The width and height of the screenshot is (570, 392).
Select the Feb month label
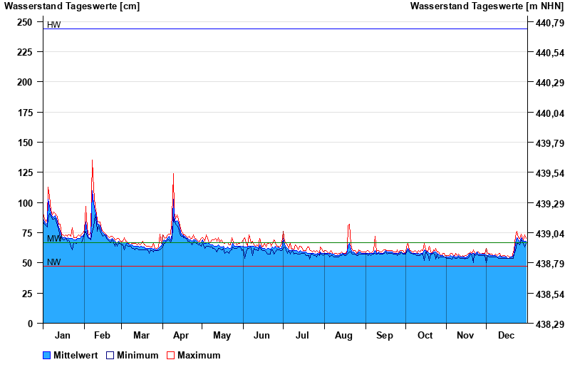click(102, 335)
